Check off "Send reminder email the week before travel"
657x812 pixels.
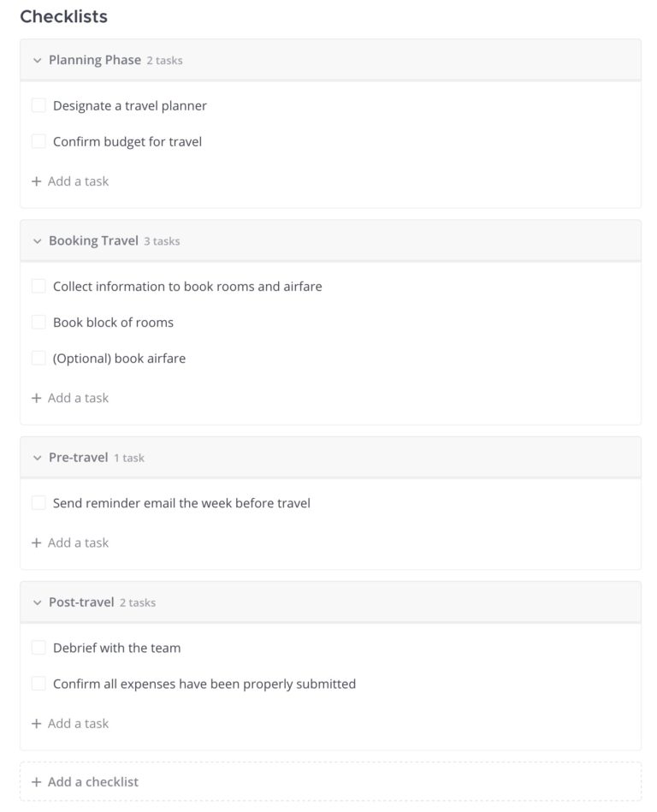coord(38,502)
